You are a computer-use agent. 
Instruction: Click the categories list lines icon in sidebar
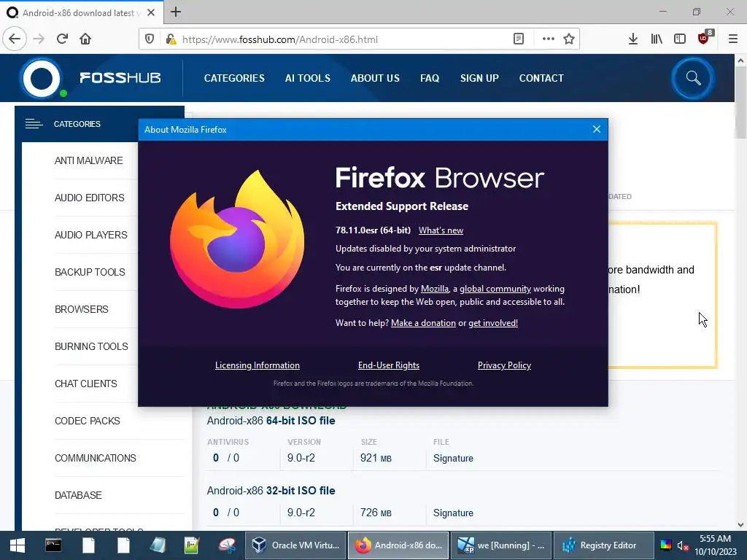[34, 124]
